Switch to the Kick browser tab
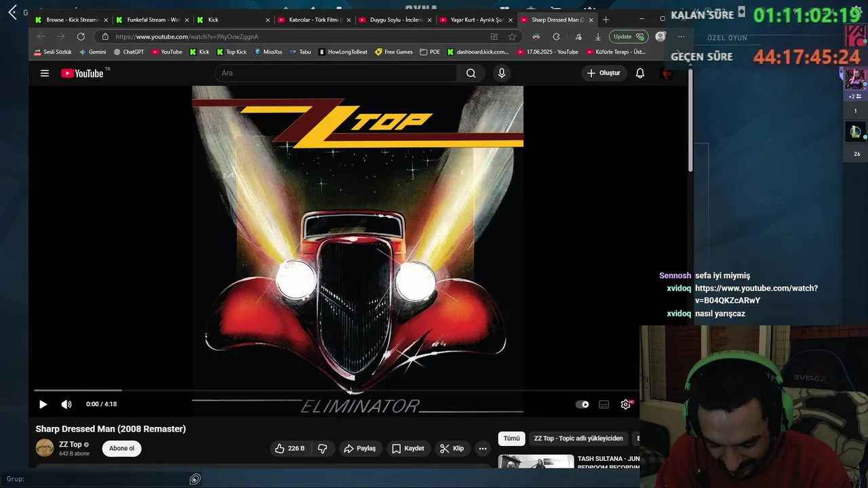868x488 pixels. click(233, 20)
